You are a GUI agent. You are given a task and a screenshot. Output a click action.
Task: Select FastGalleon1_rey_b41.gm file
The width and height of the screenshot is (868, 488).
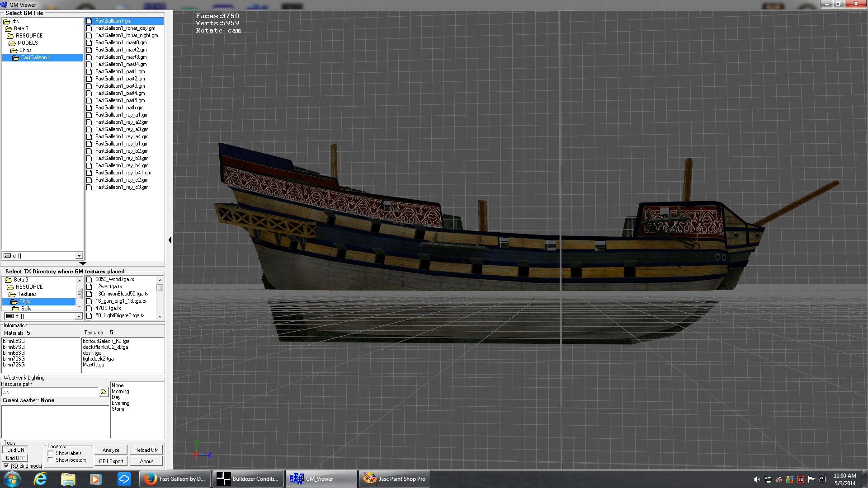(123, 173)
